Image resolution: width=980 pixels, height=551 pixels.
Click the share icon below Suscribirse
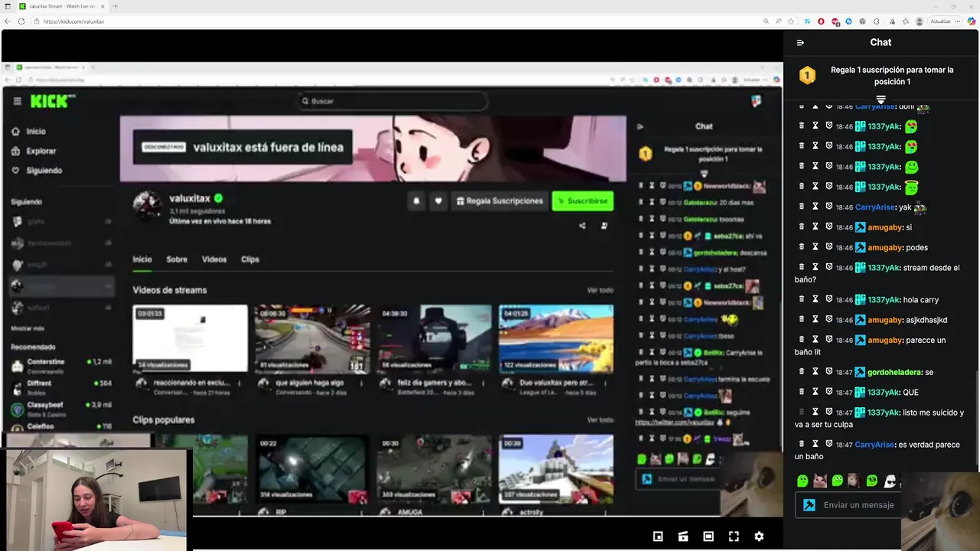[x=582, y=226]
